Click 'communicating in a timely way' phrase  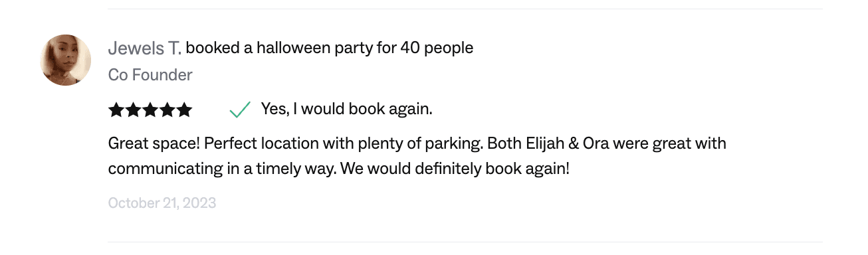(222, 169)
